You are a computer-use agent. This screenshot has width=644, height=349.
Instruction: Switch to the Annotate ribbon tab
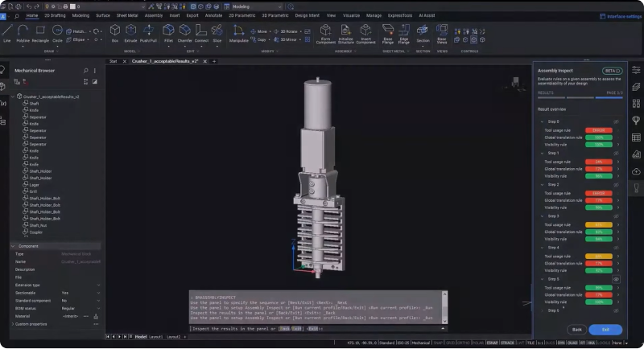[x=213, y=15]
